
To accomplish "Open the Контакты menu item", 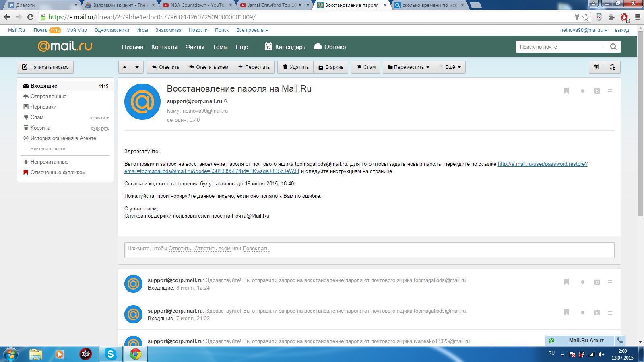I will pyautogui.click(x=164, y=47).
